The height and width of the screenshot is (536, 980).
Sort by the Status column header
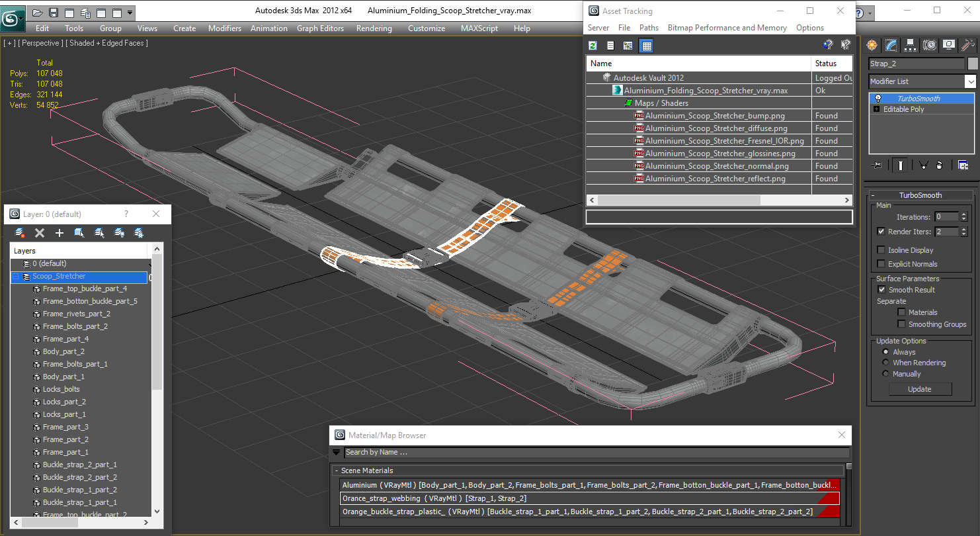pos(832,64)
